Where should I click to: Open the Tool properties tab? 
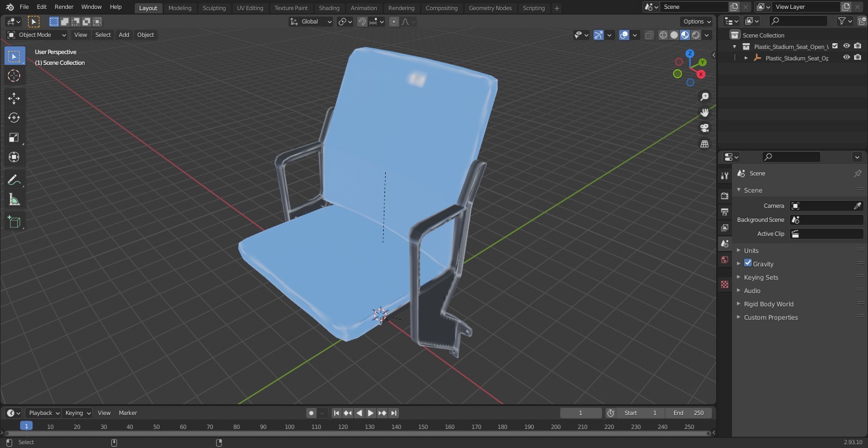(x=724, y=175)
